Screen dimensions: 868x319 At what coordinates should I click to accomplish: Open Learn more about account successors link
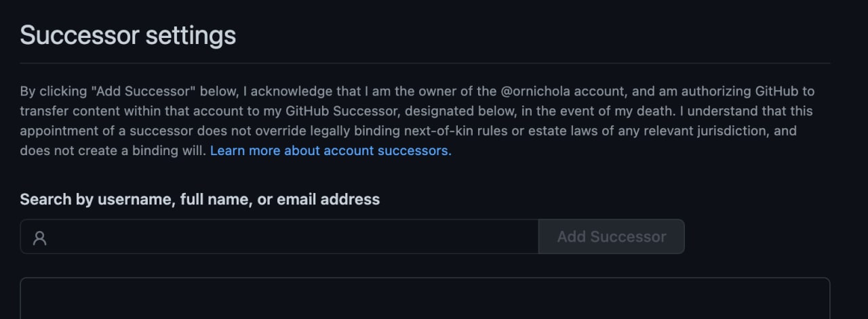[330, 150]
